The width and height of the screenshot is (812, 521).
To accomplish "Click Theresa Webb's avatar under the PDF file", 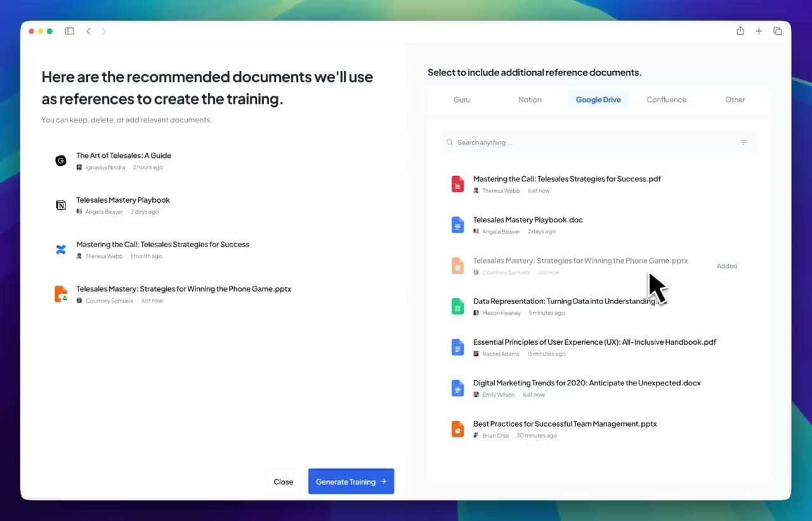I will tap(476, 191).
